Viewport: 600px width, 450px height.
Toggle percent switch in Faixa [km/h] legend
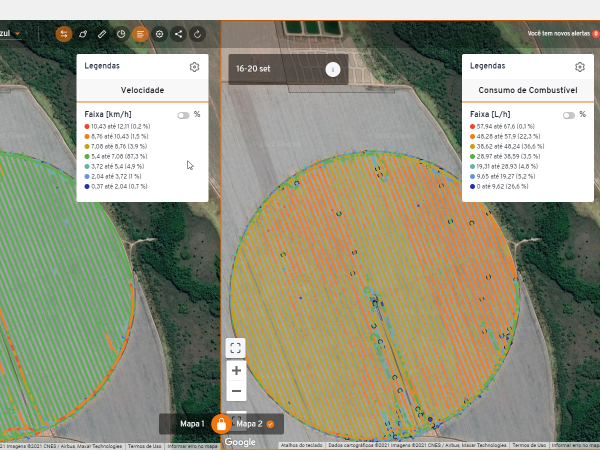pyautogui.click(x=183, y=115)
